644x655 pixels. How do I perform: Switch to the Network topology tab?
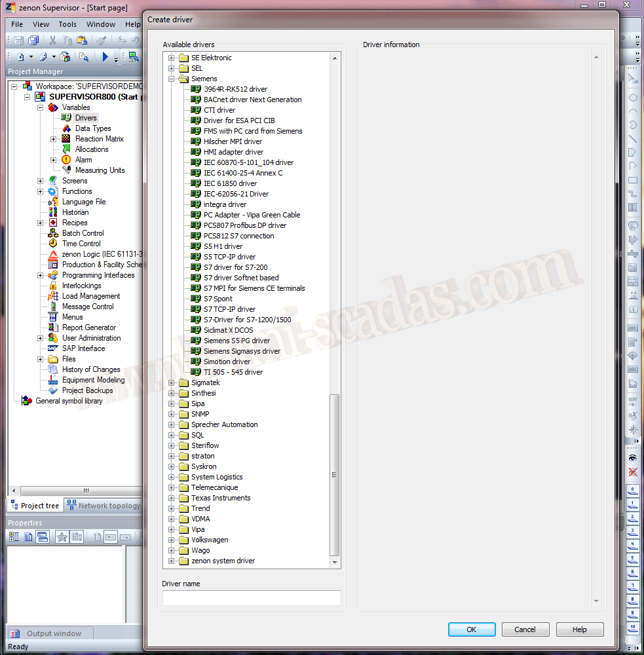point(104,506)
